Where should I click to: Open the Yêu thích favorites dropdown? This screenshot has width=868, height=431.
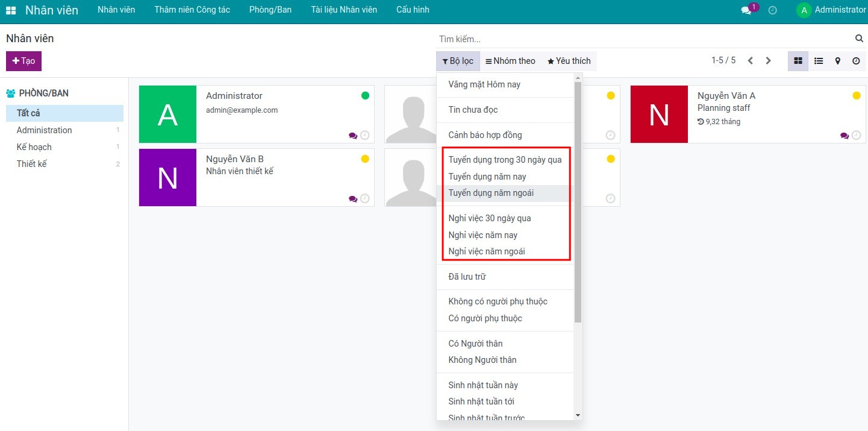click(569, 61)
